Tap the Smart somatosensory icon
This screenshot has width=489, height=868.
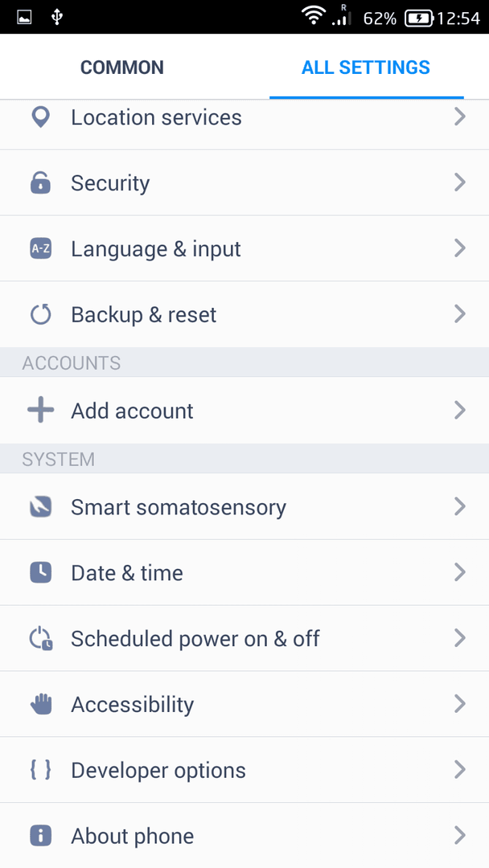[x=40, y=506]
